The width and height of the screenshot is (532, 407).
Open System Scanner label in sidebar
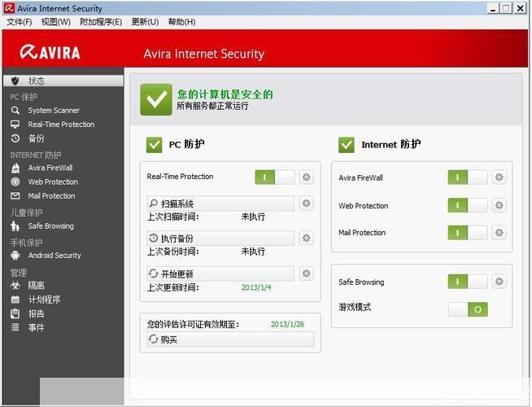click(54, 111)
